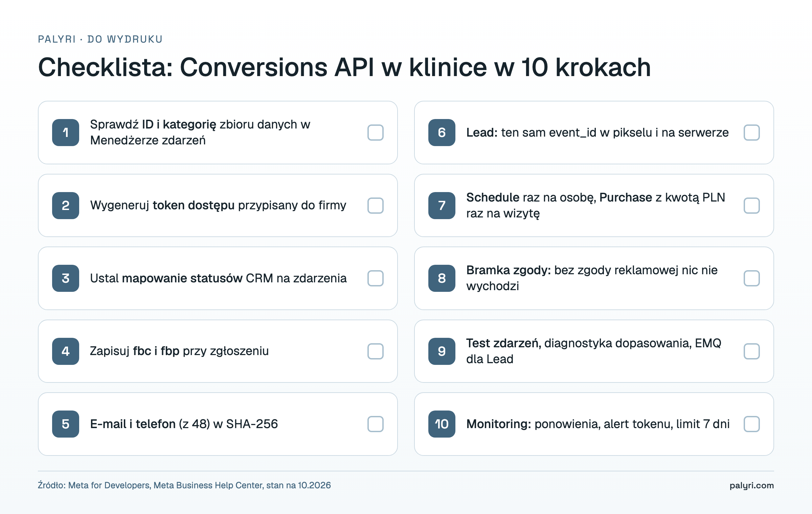Click text 'Ustal mapowanie statusów CRM na zdarzenia'
The image size is (812, 514).
(x=218, y=278)
